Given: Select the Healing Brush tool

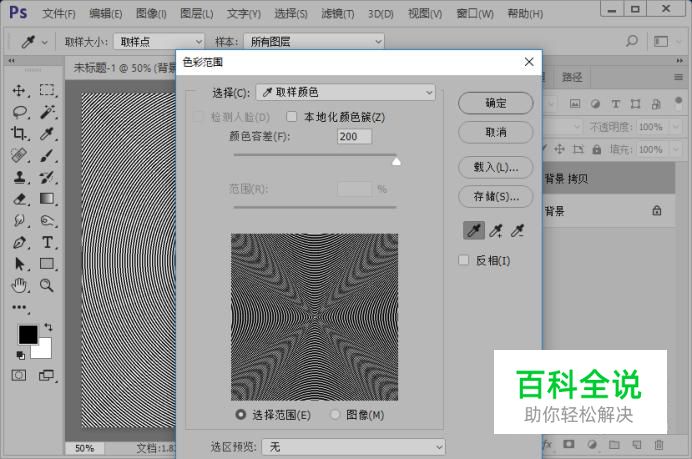Looking at the screenshot, I should click(19, 155).
